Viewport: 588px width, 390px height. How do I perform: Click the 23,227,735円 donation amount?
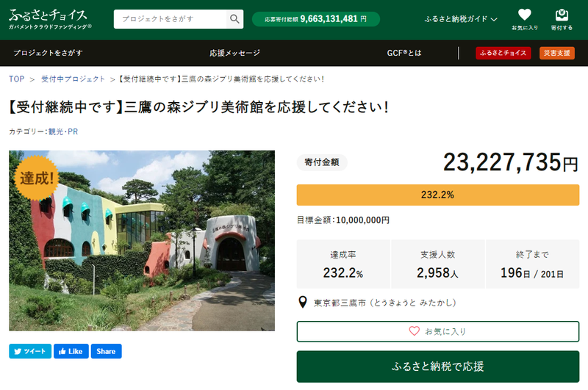coord(510,162)
